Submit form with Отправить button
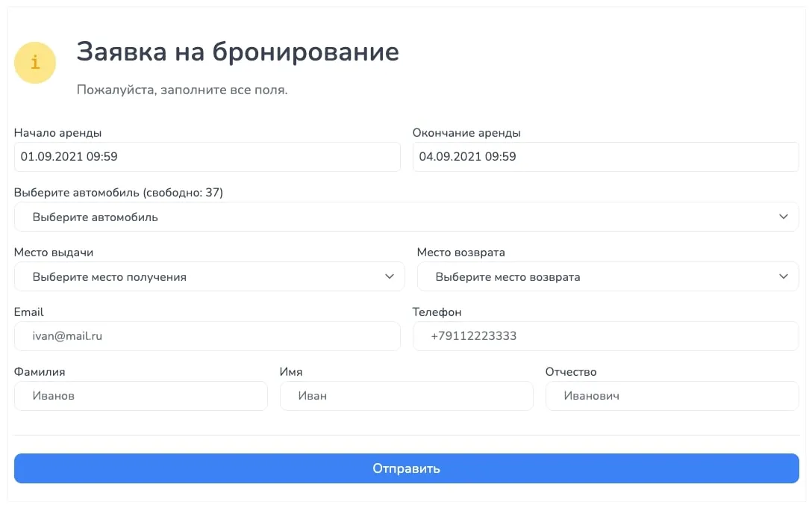The height and width of the screenshot is (508, 812). 407,468
